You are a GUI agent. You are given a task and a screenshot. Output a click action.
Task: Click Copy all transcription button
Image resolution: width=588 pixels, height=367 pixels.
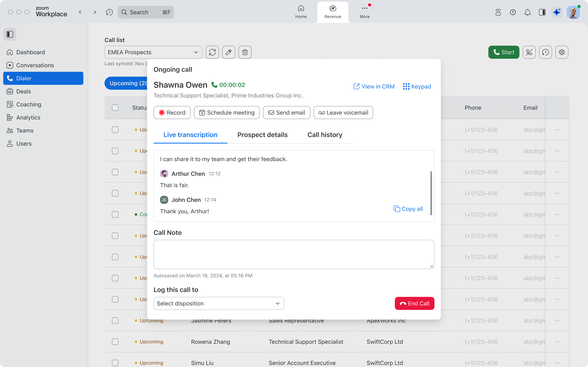[408, 208]
